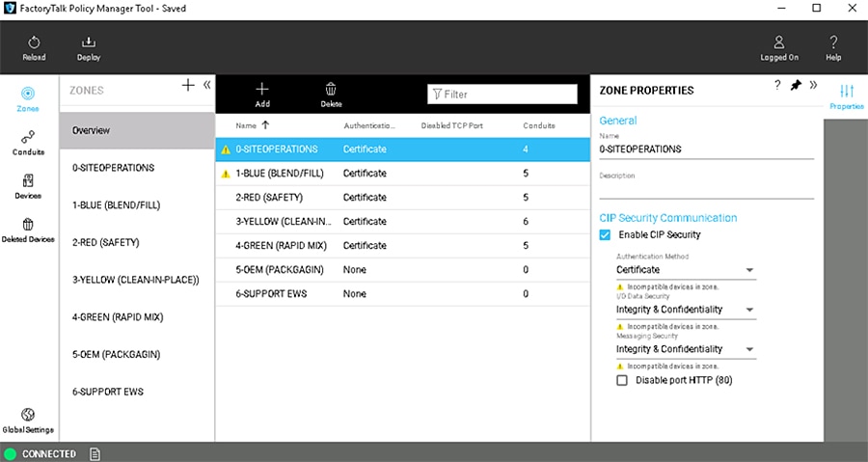Open the log document icon in status bar

[95, 453]
